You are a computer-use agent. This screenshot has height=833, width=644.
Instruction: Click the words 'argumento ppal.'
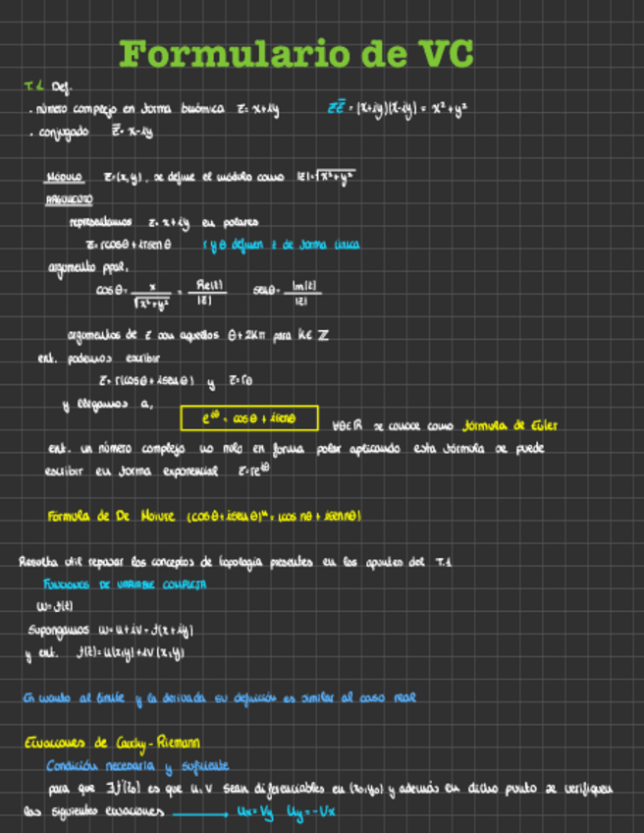(88, 268)
